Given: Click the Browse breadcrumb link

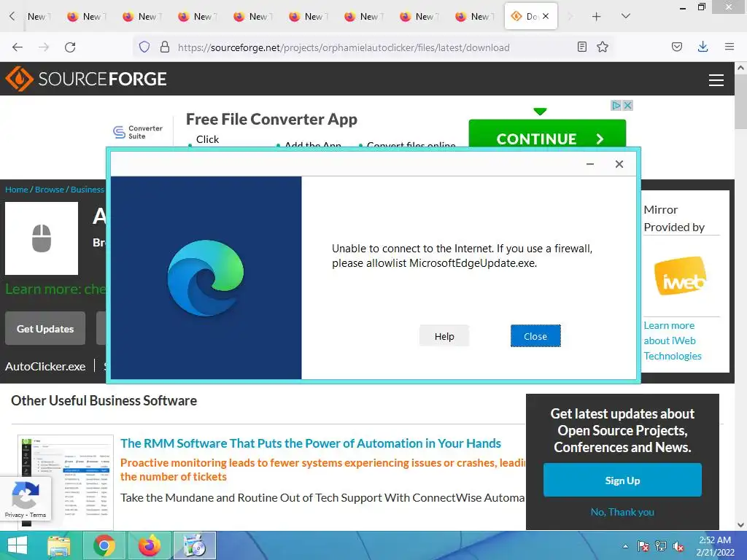Looking at the screenshot, I should point(49,190).
